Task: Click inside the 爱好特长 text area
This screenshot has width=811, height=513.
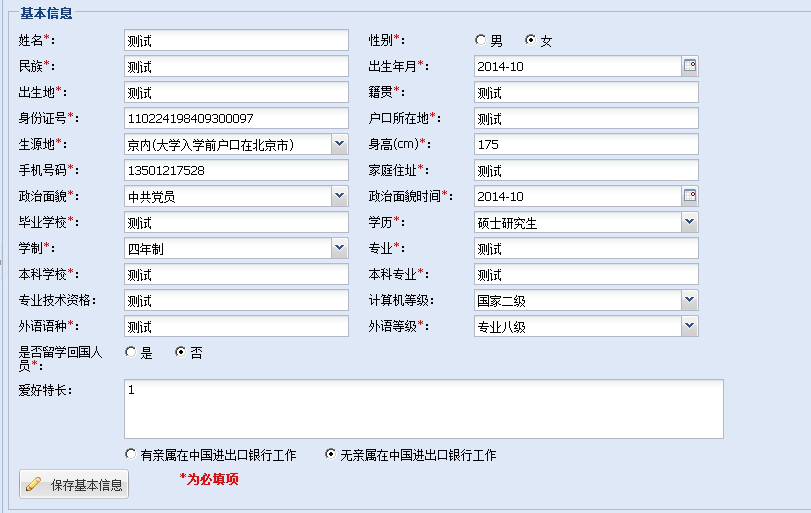Action: (x=423, y=408)
